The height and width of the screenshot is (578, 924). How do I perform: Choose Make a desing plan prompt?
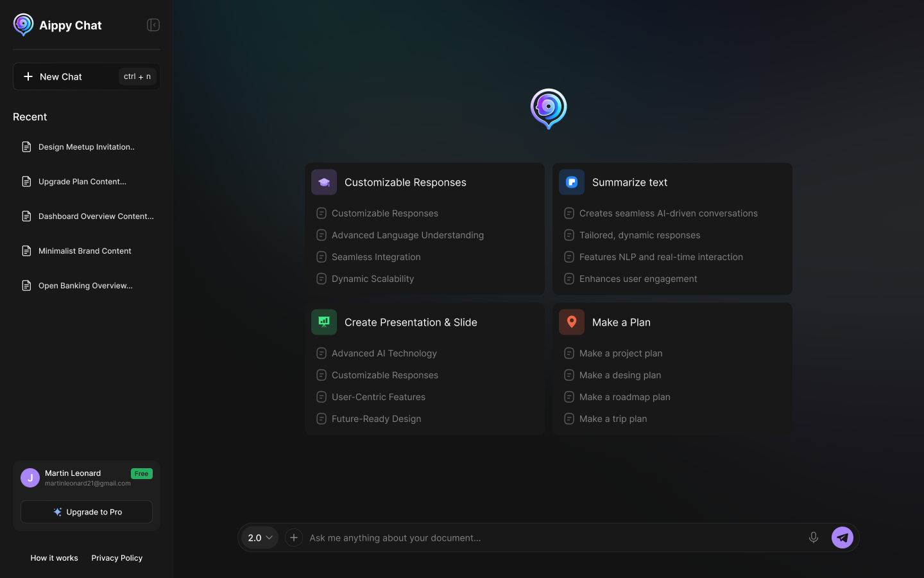tap(620, 375)
